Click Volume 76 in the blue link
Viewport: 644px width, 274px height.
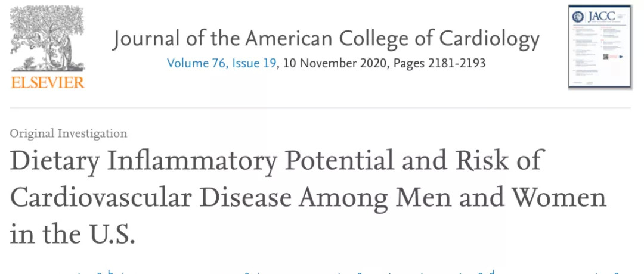click(197, 63)
